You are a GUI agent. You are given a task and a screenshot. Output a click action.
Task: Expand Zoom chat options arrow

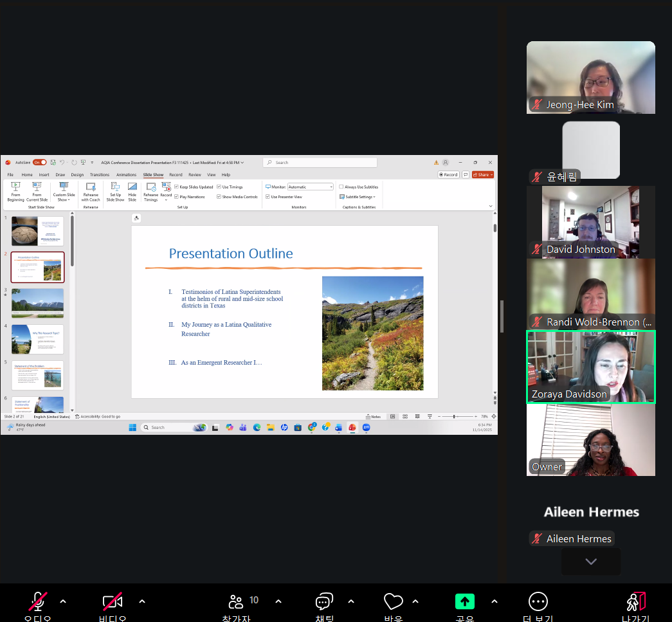point(351,601)
